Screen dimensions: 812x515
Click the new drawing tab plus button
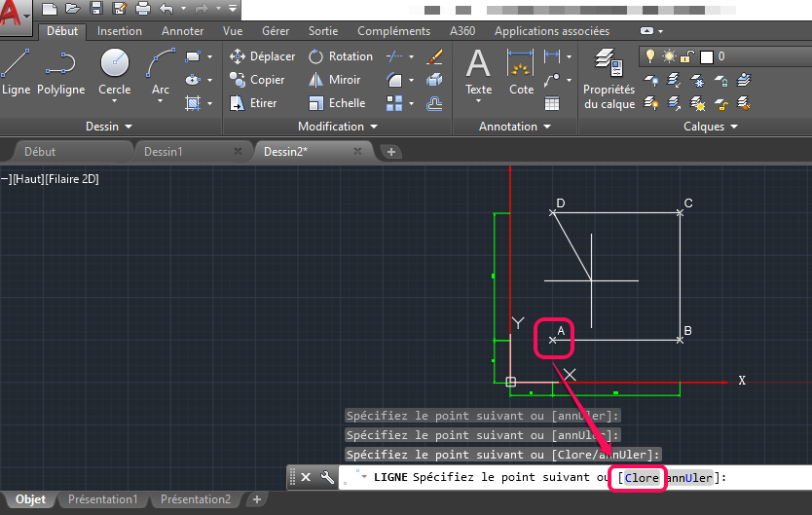tap(391, 152)
